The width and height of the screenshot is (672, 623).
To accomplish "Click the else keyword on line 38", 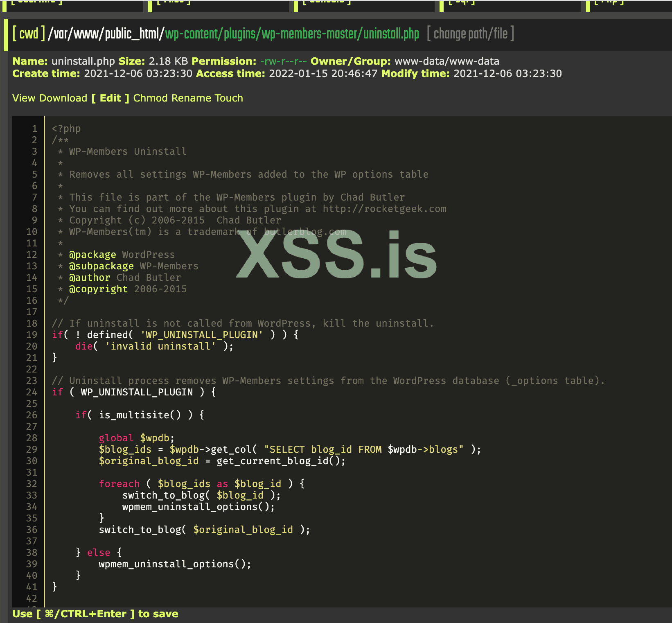I will [x=99, y=553].
